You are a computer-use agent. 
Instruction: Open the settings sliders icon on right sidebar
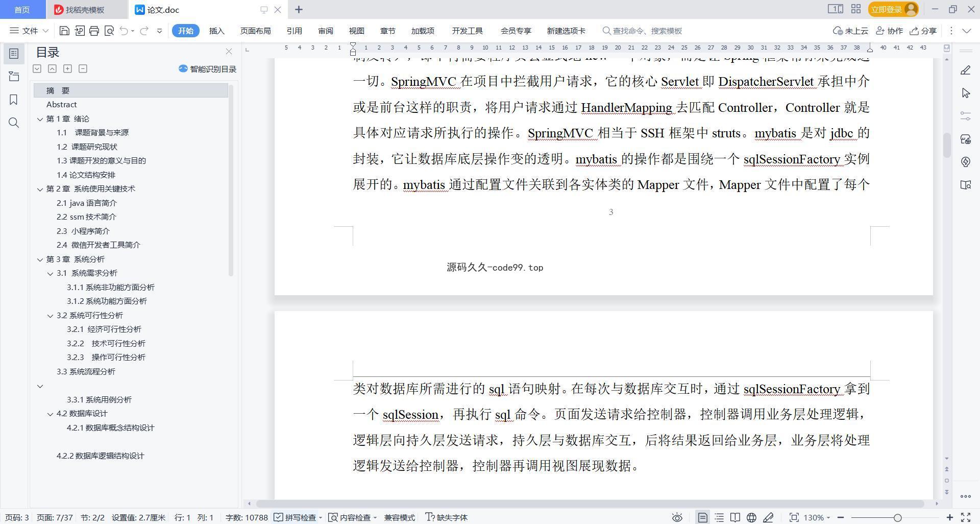965,116
